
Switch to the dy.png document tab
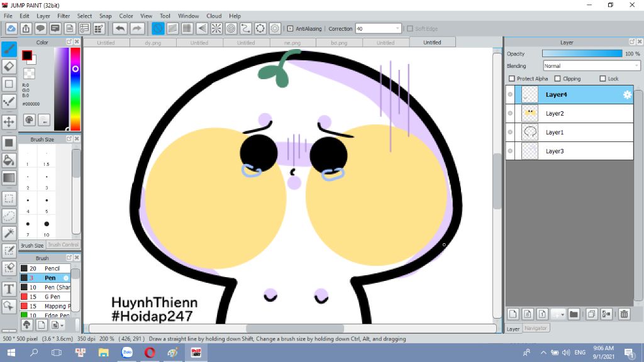pyautogui.click(x=153, y=43)
